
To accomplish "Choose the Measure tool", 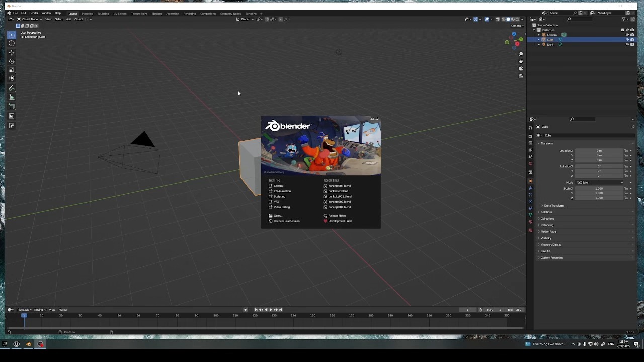I will pos(12,97).
